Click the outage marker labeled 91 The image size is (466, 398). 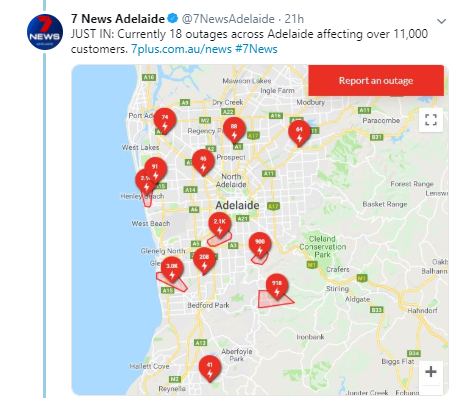point(155,171)
